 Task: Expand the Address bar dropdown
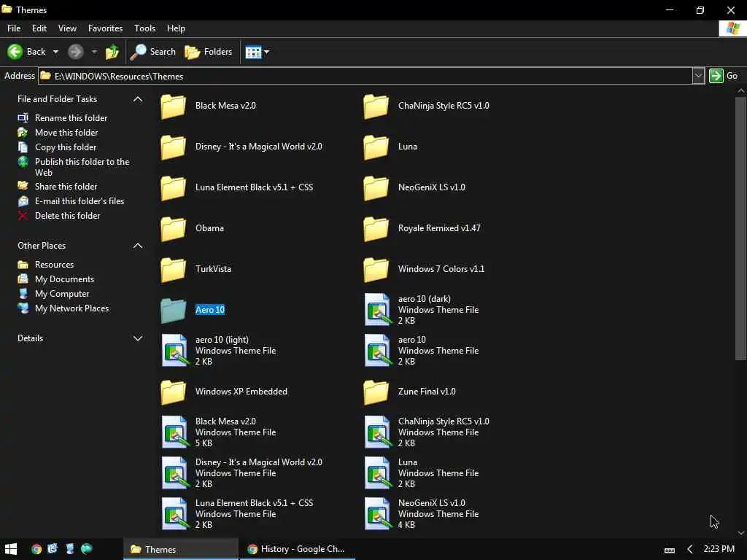[x=698, y=76]
